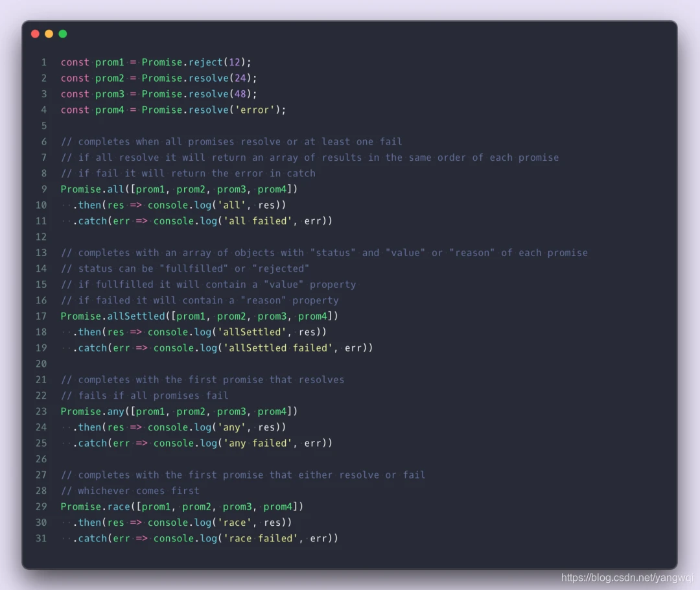Select comment 'completes with the first promise that resolves'
This screenshot has height=590, width=700.
point(202,380)
